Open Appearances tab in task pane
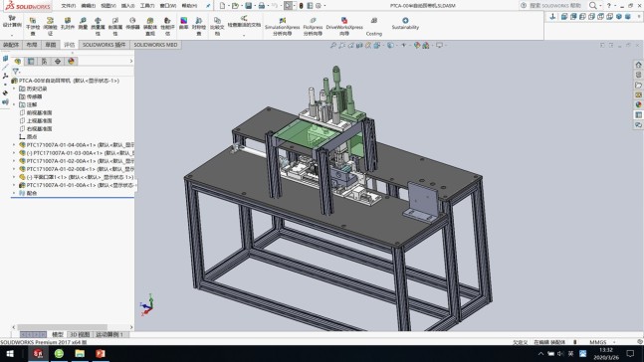 click(638, 104)
